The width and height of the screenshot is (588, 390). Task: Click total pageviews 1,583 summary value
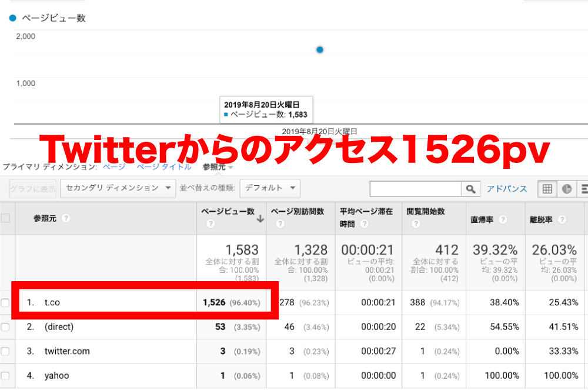click(242, 250)
